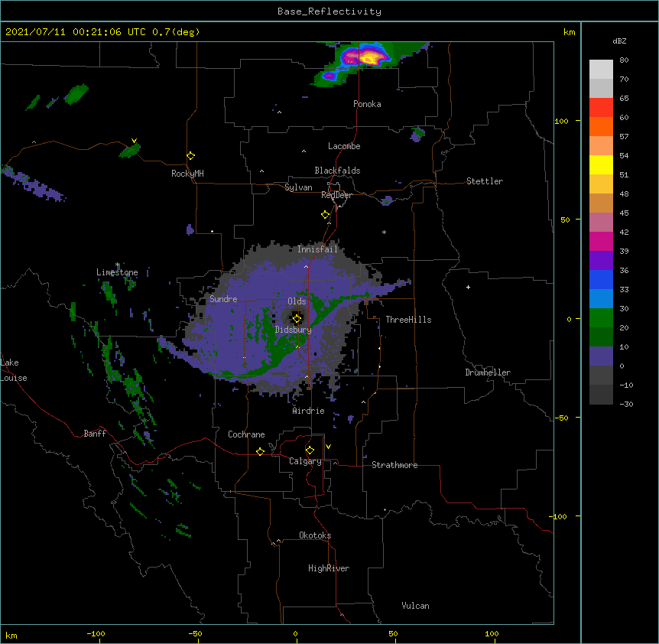
Task: Click the Drumheller town label
Action: [x=488, y=372]
